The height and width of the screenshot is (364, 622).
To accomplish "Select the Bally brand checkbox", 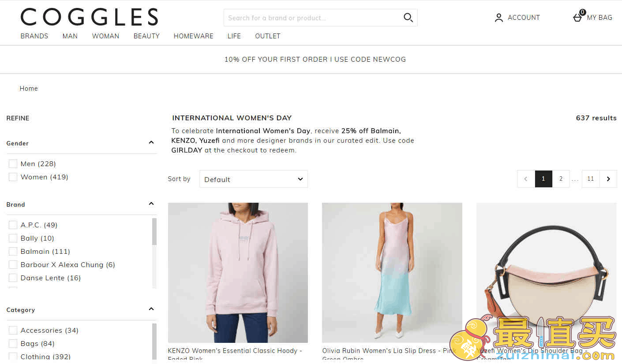I will [x=13, y=238].
